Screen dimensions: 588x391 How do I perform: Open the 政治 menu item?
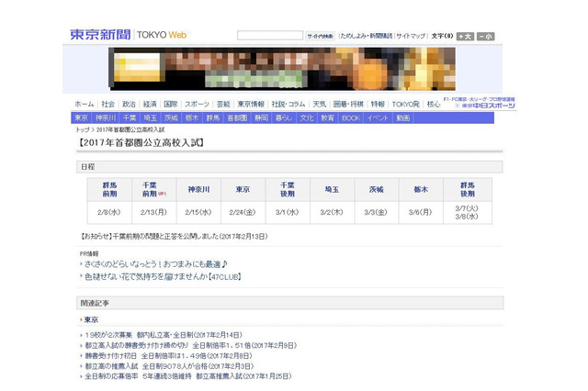coord(129,104)
